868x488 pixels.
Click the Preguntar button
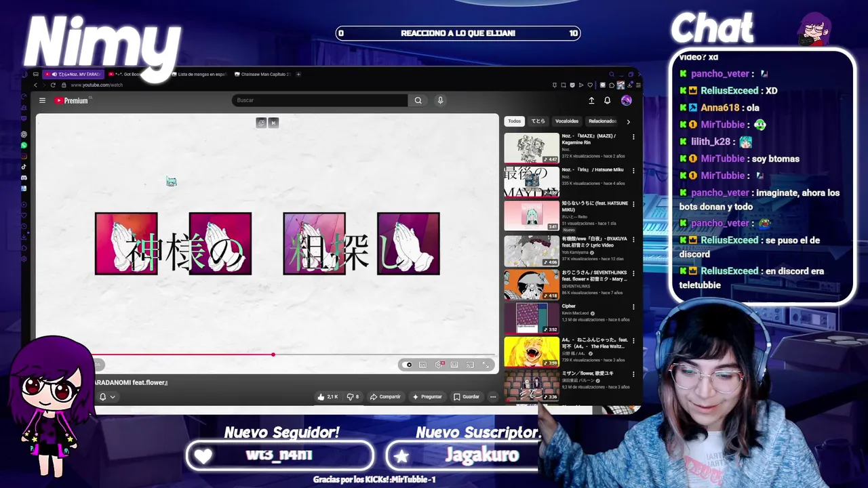pos(427,396)
